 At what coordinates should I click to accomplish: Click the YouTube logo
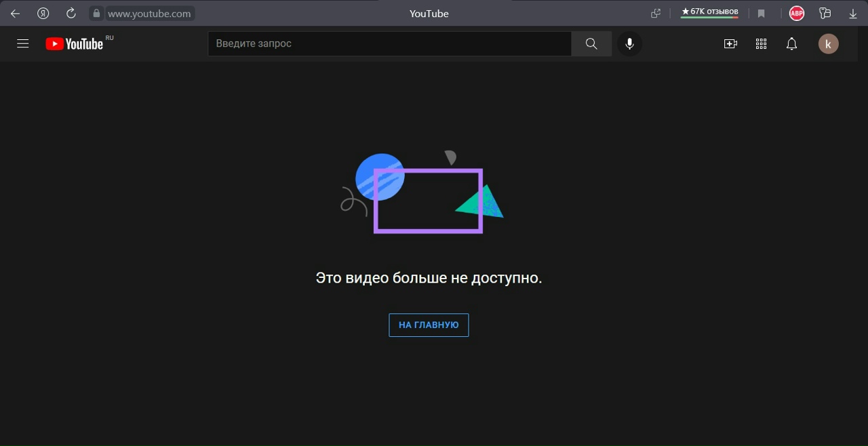click(x=75, y=44)
